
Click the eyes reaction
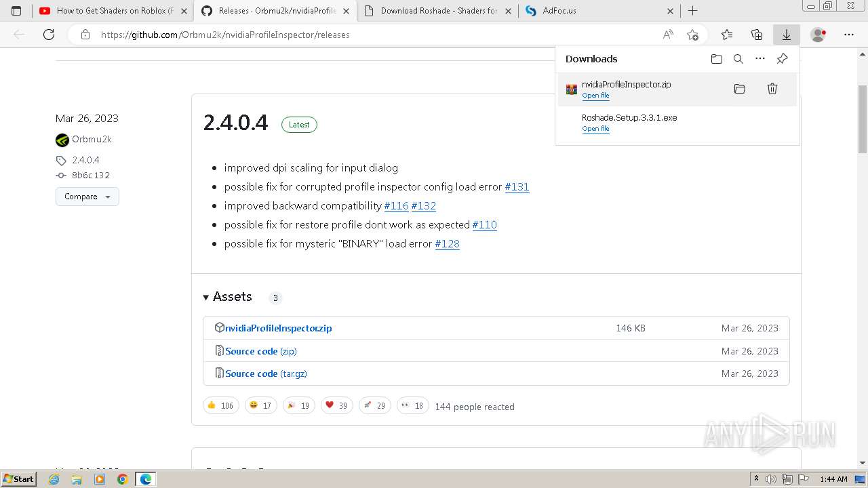pos(413,405)
